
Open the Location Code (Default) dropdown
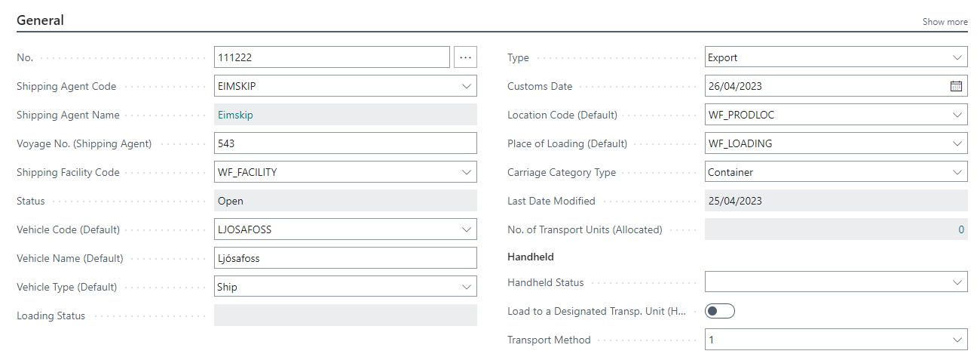(x=957, y=115)
